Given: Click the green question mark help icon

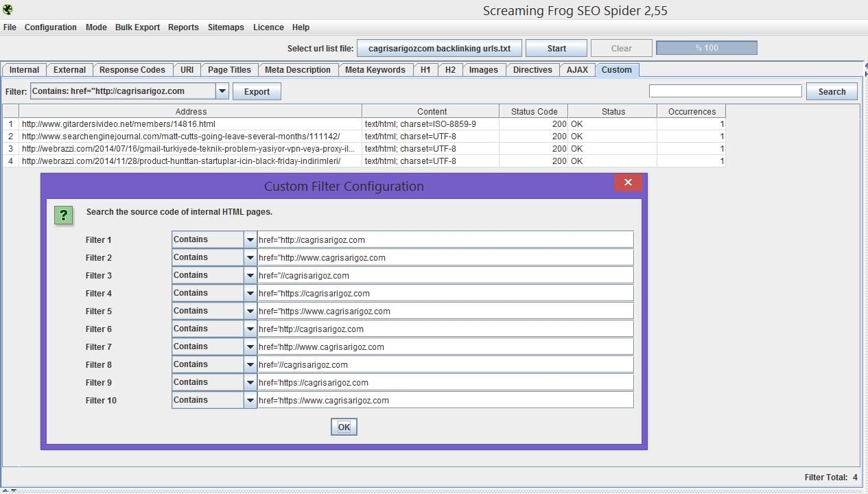Looking at the screenshot, I should click(x=63, y=215).
